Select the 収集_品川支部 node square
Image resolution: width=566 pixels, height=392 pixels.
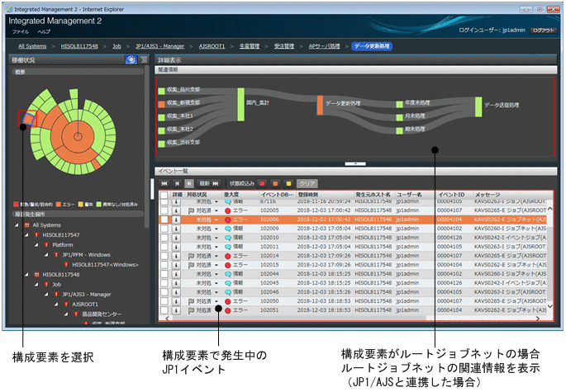pos(161,91)
